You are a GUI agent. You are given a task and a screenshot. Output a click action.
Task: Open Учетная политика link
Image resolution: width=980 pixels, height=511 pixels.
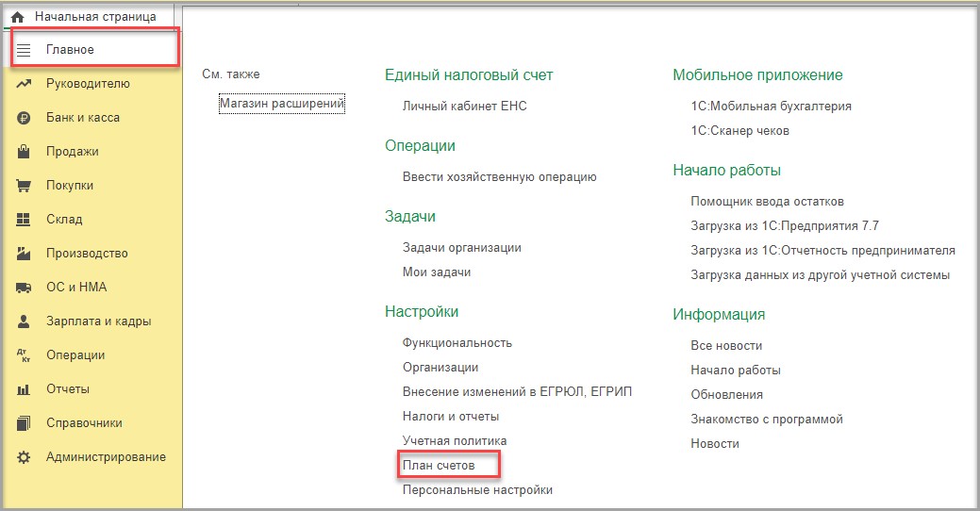(x=455, y=441)
